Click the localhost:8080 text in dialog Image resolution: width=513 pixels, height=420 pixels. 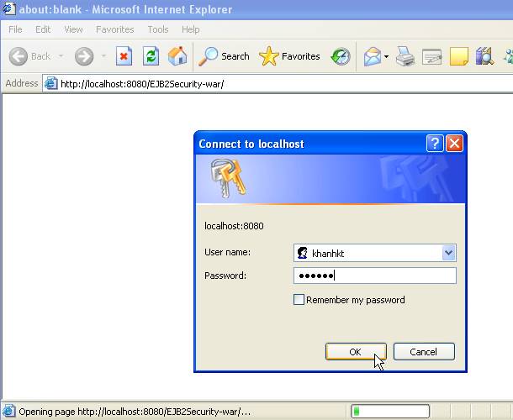(x=234, y=226)
